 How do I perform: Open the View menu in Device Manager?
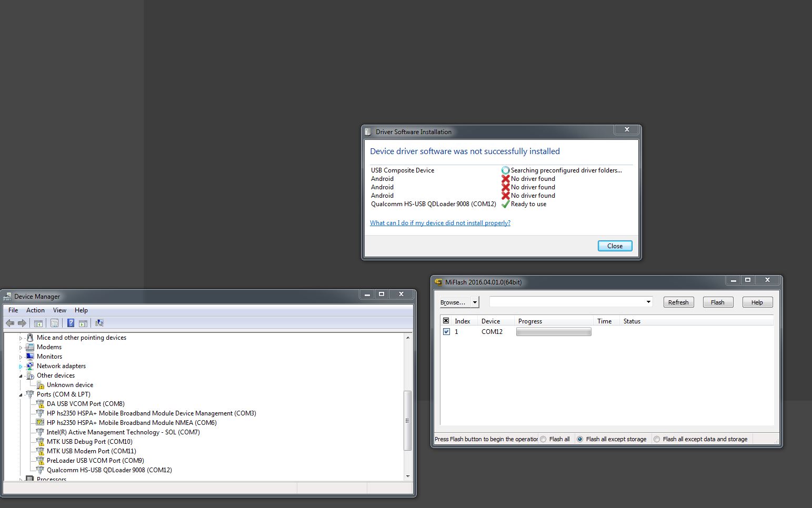59,310
